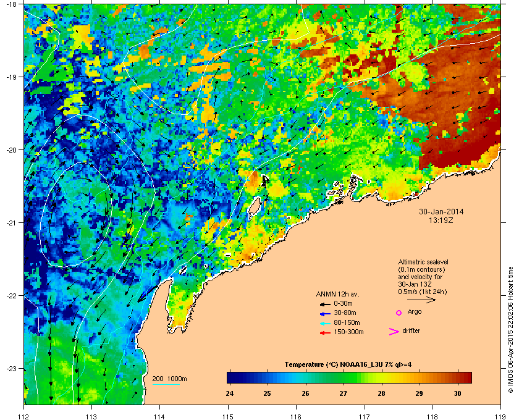
Task: Click the dark blue 24°C end of colorbar
Action: pyautogui.click(x=230, y=377)
